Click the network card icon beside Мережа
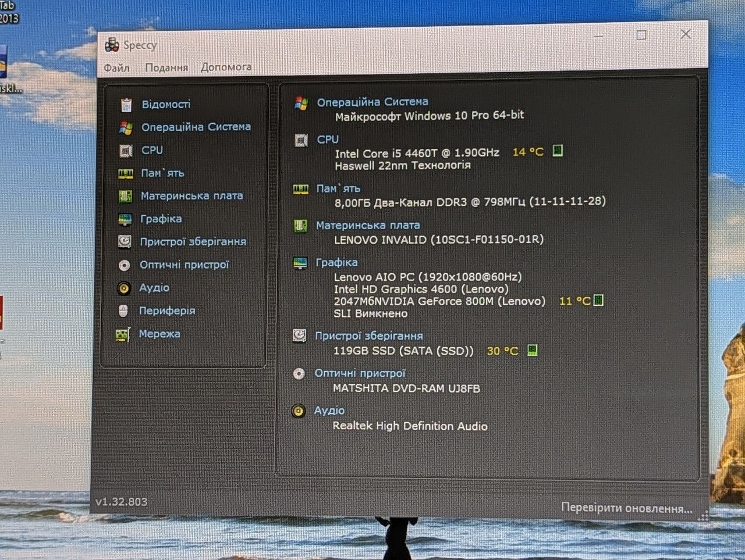Viewport: 745px width, 560px height. pyautogui.click(x=123, y=334)
